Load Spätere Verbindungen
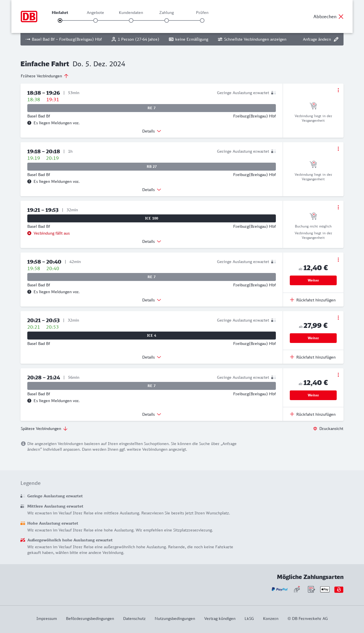 click(44, 429)
